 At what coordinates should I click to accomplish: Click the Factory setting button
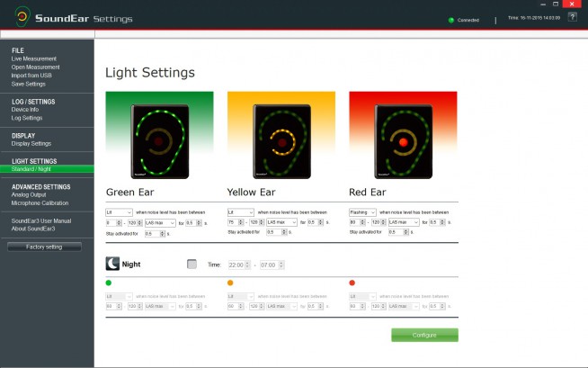44,247
